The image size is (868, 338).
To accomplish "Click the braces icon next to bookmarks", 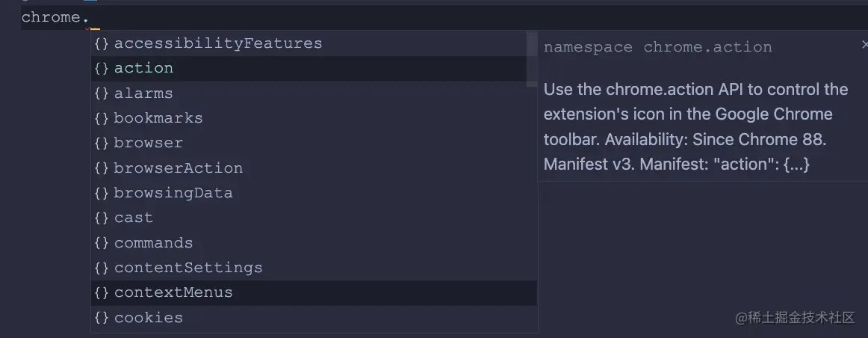I will pos(102,118).
